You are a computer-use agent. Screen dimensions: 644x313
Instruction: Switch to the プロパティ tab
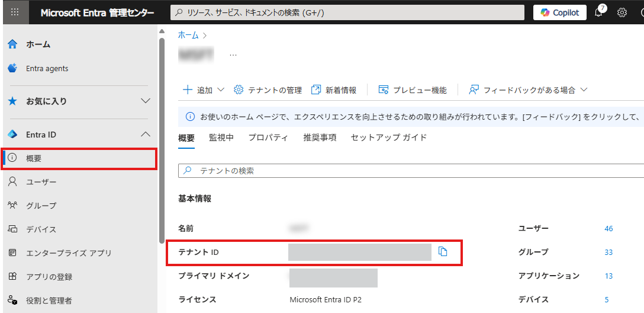[x=268, y=138]
